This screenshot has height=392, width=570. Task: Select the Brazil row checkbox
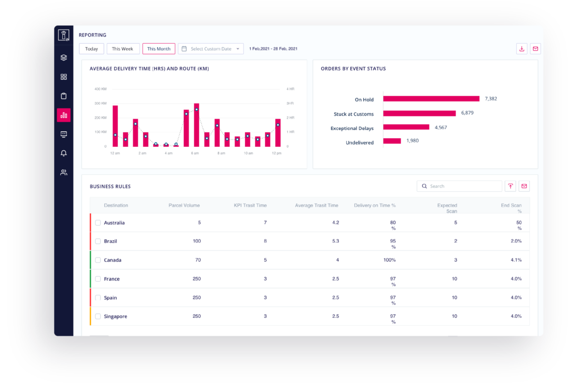98,241
